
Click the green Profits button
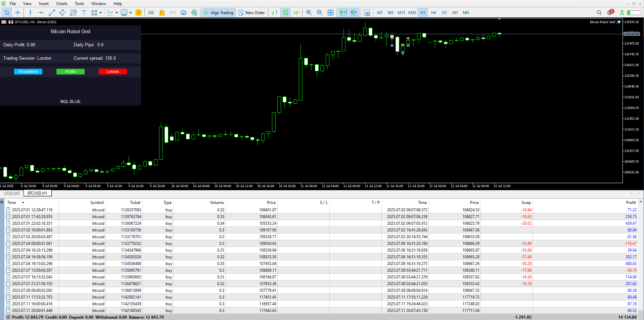pyautogui.click(x=71, y=71)
